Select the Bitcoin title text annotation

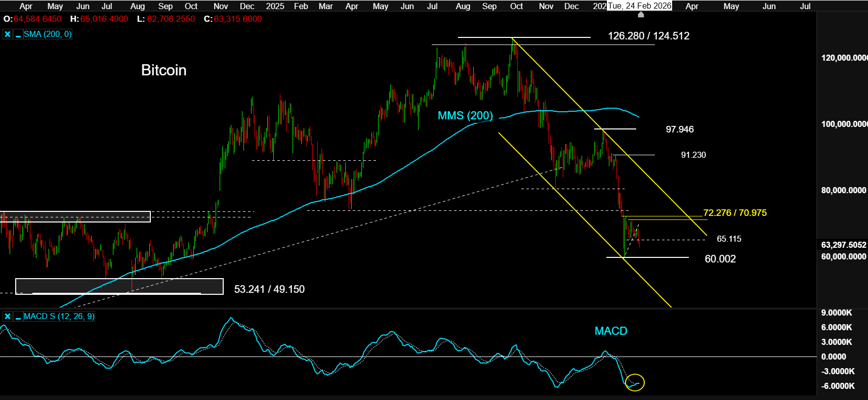tap(163, 70)
